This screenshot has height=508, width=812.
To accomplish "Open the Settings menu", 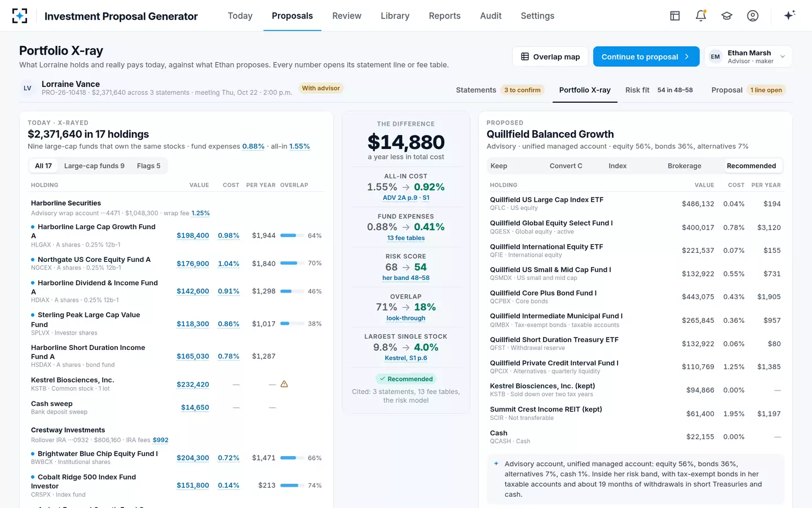I will 537,16.
